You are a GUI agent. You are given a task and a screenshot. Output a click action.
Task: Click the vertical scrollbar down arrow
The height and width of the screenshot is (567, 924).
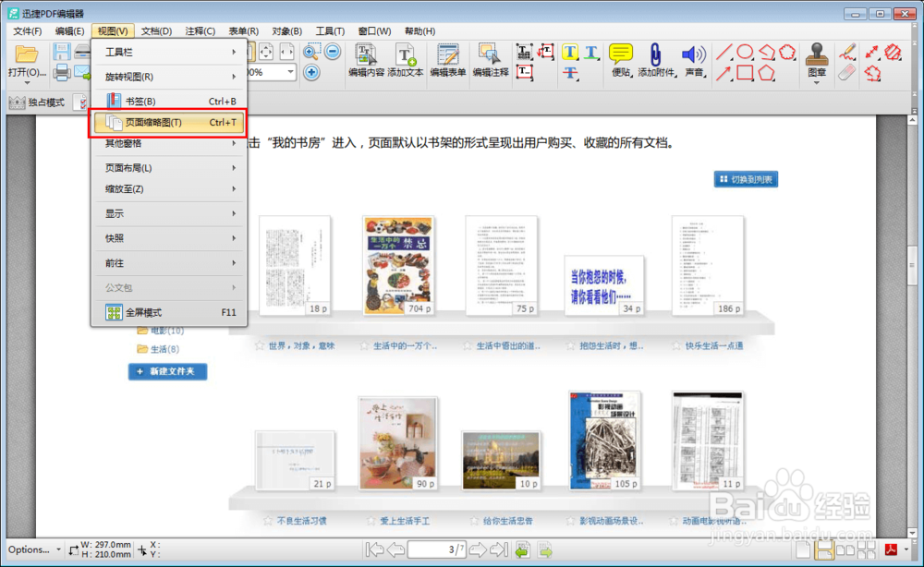[x=913, y=533]
